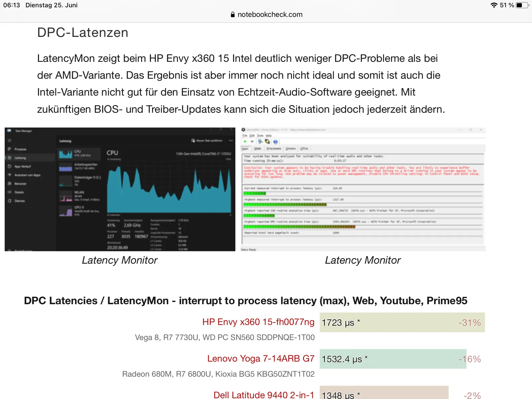532x399 pixels.
Task: Tap the 06:13 clock in status bar
Action: [12, 5]
